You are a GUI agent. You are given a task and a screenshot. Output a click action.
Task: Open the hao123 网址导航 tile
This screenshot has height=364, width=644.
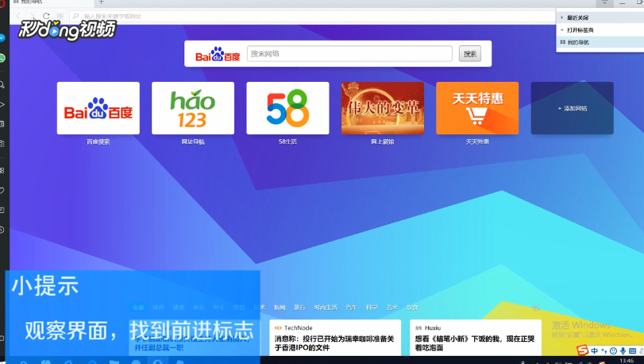(193, 108)
